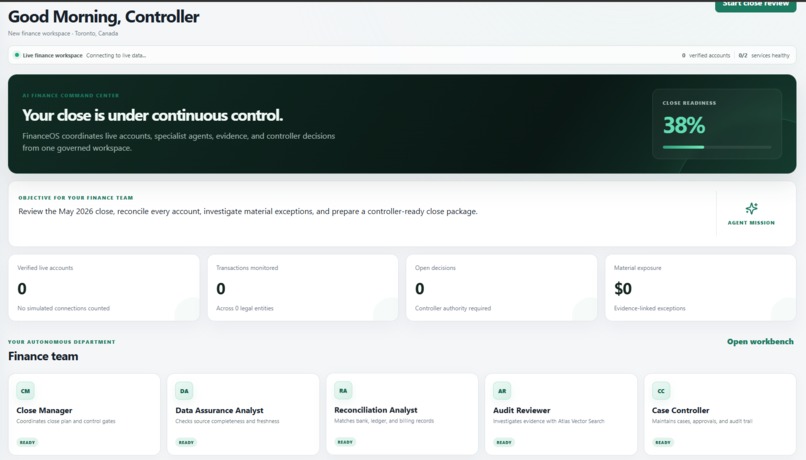Click the RA avatar on Reconciliation Analyst card
This screenshot has width=806, height=460.
click(x=343, y=390)
